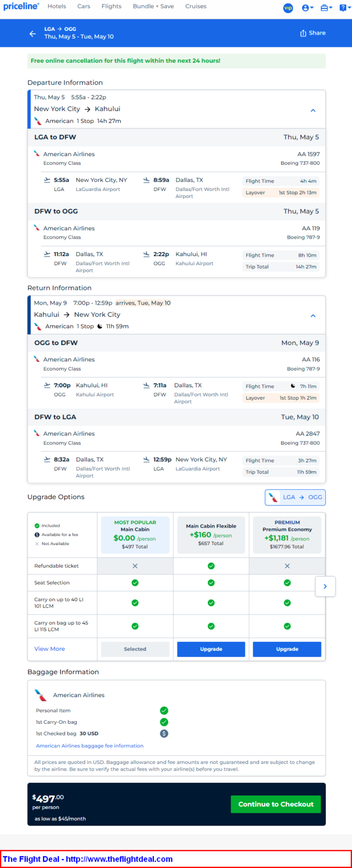The height and width of the screenshot is (868, 352).
Task: Share this flight itinerary
Action: click(313, 33)
